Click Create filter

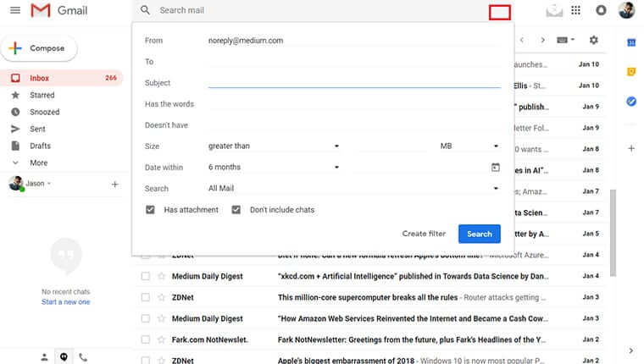424,234
